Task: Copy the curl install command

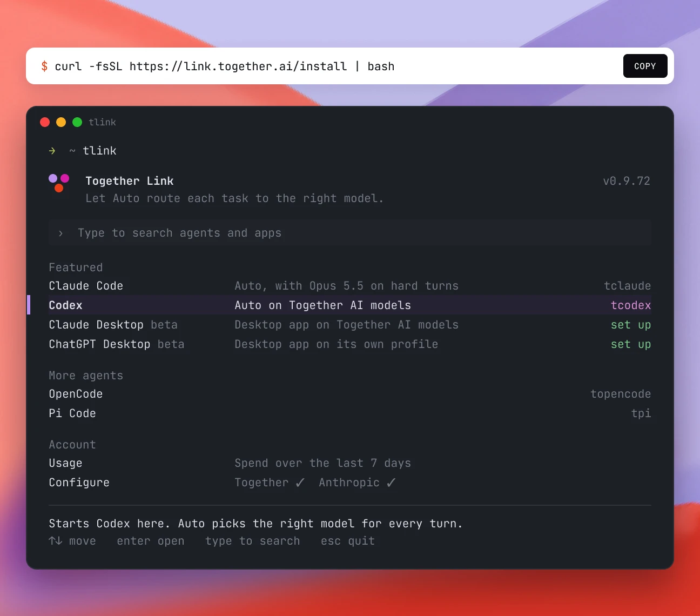Action: click(x=645, y=66)
